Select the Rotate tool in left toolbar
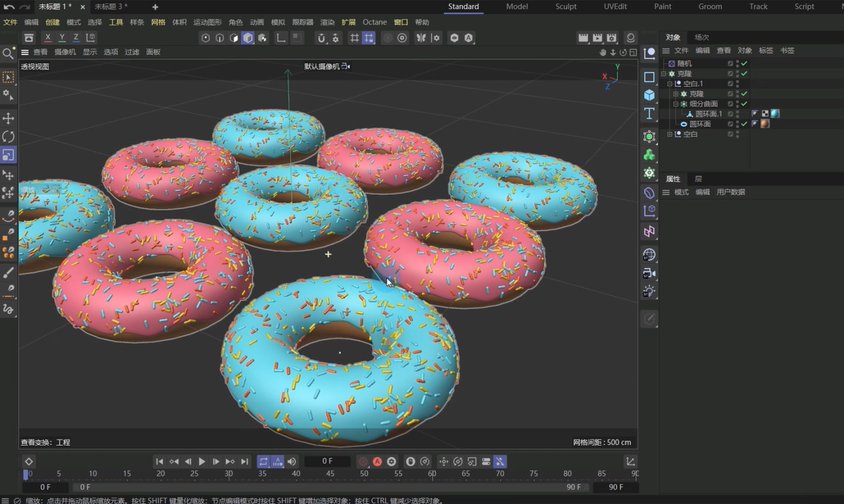 pos(8,137)
